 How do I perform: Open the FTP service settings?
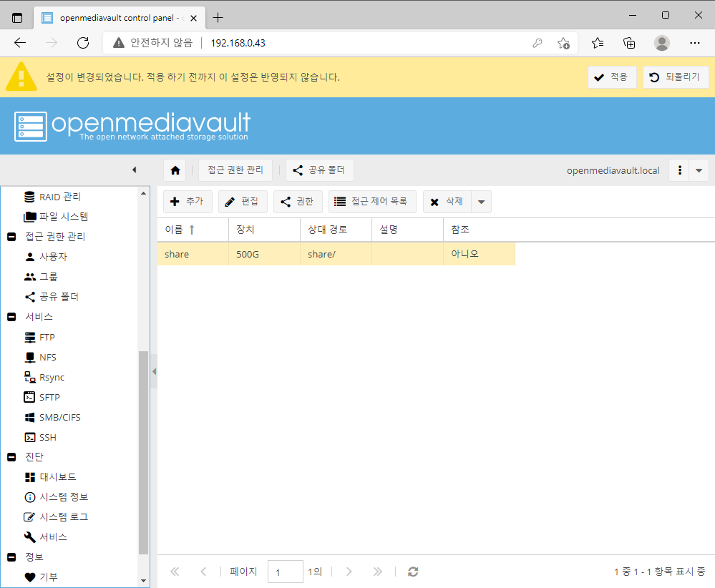pos(39,338)
